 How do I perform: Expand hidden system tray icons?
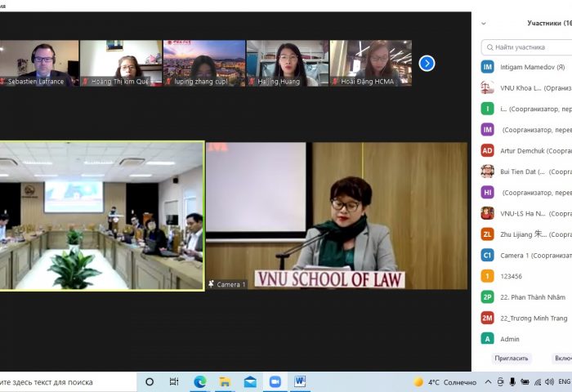[488, 382]
